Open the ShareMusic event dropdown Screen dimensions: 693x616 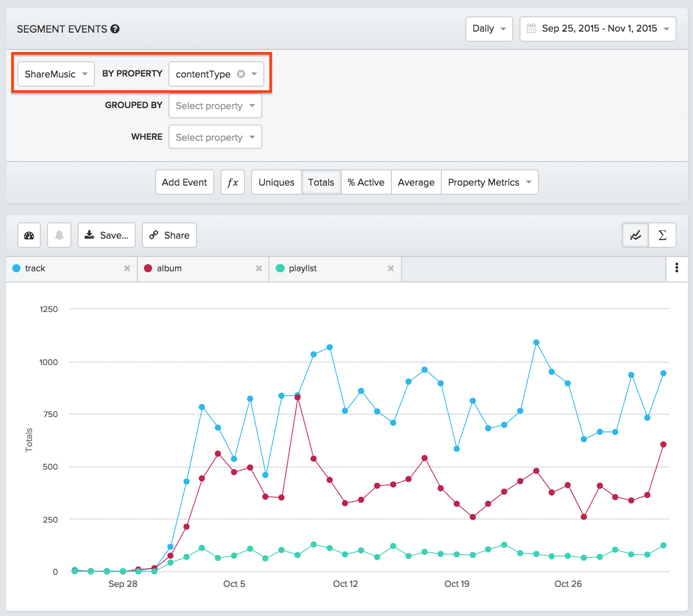(x=55, y=73)
